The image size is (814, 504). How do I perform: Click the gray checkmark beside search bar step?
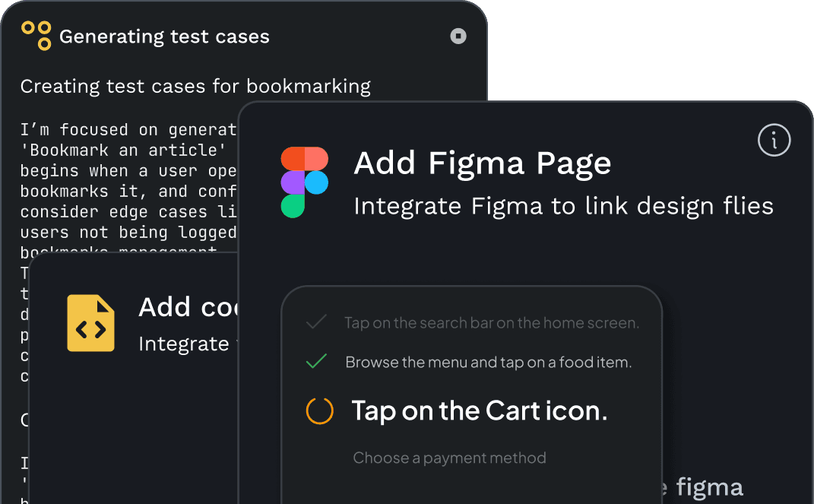point(316,323)
